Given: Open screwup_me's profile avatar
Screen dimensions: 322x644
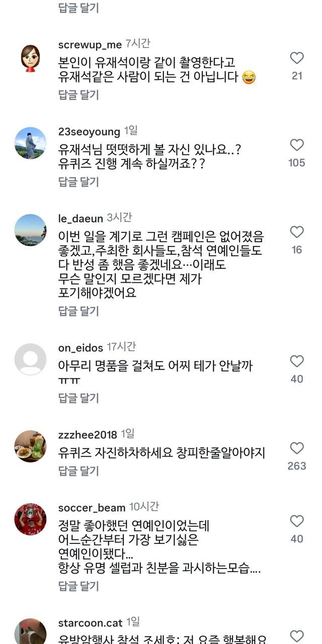Looking at the screenshot, I should 30,58.
